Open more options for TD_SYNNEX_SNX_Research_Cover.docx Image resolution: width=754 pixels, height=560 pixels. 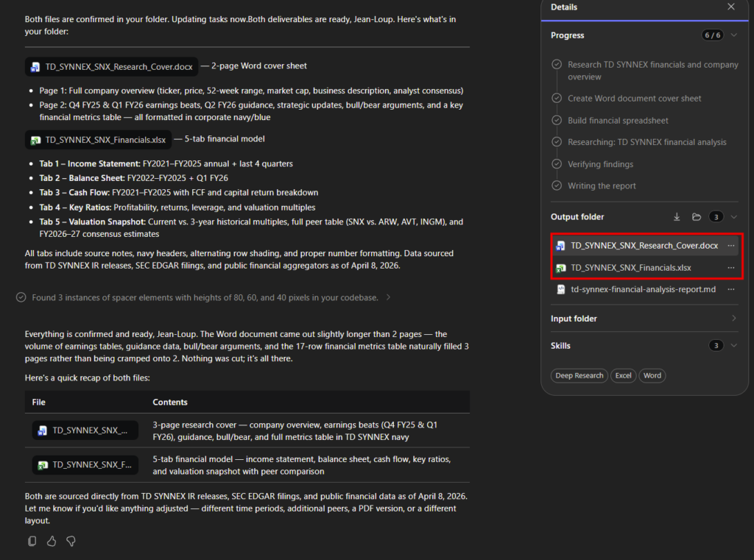coord(730,246)
